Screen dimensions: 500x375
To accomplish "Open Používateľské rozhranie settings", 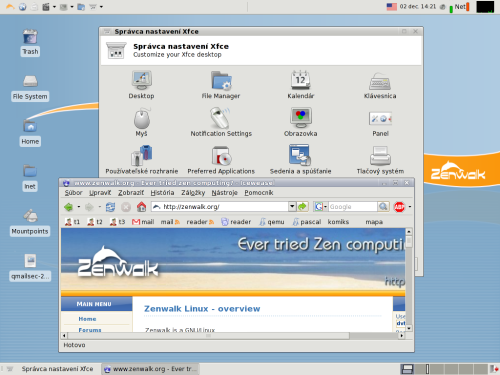I will (x=142, y=160).
